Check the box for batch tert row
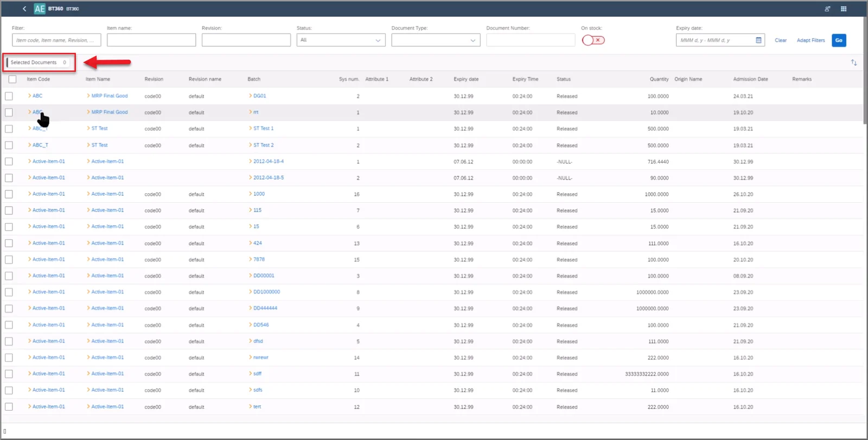868x440 pixels. 9,406
